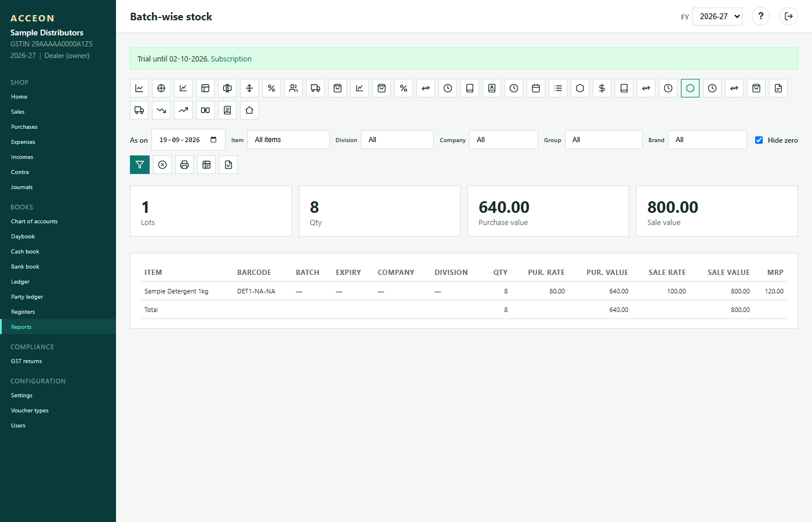The height and width of the screenshot is (522, 812).
Task: Open the Group filter field
Action: (604, 140)
